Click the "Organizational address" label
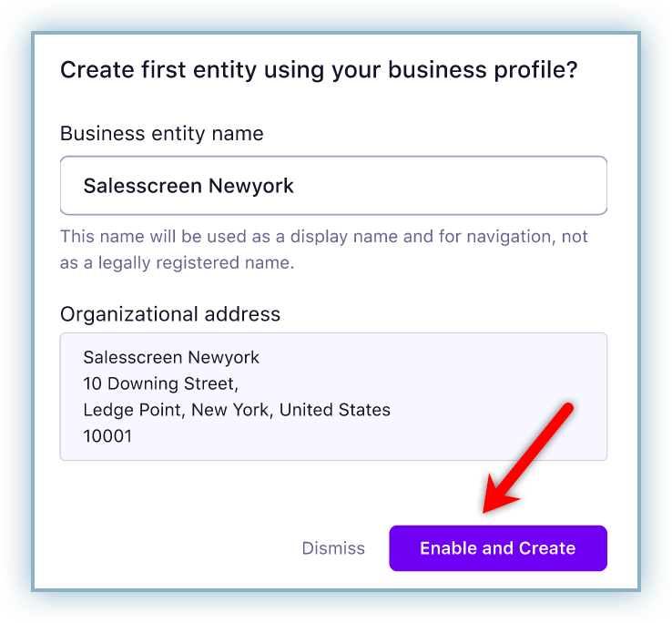672x623 pixels. pos(170,314)
